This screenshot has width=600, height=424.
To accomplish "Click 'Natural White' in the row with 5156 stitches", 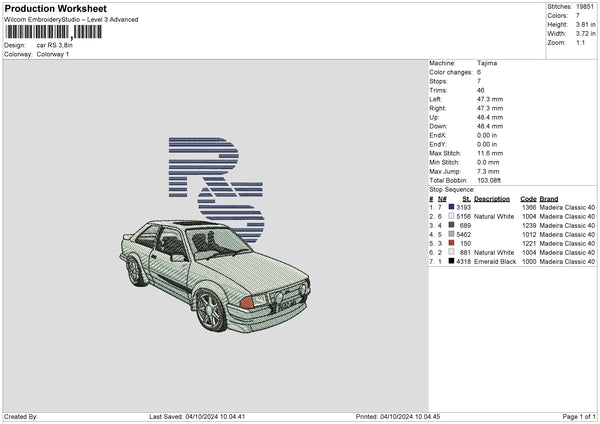I will coord(494,217).
